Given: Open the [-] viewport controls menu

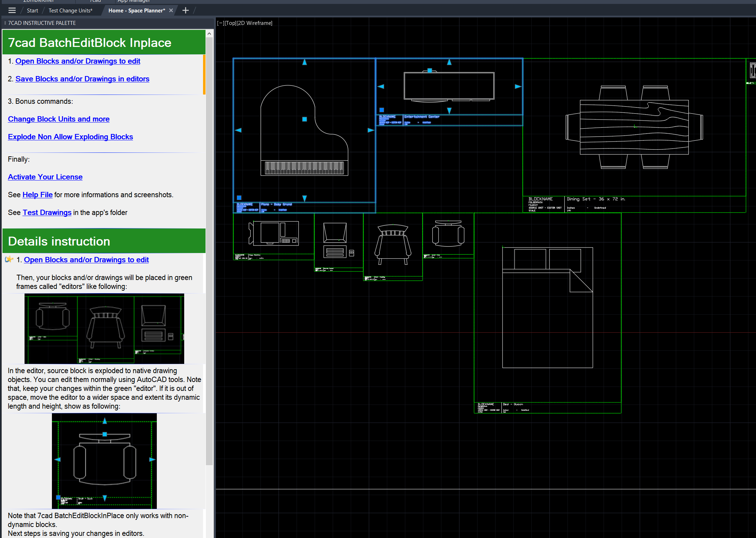Looking at the screenshot, I should click(220, 23).
